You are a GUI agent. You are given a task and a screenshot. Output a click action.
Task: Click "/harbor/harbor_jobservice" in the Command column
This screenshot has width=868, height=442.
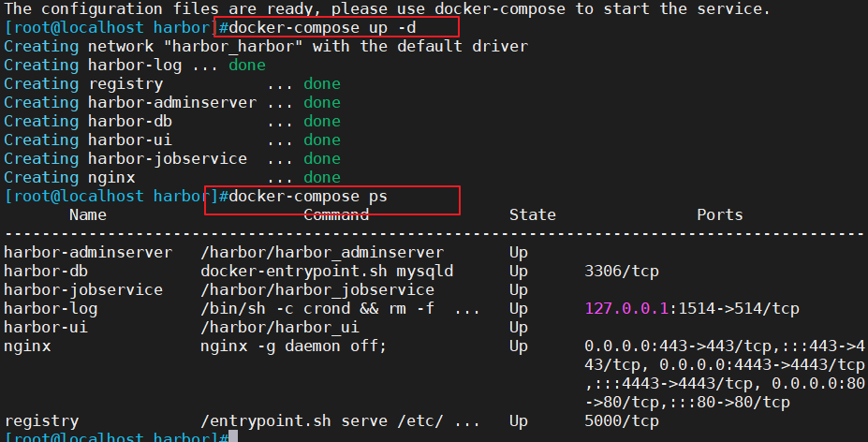tap(316, 290)
